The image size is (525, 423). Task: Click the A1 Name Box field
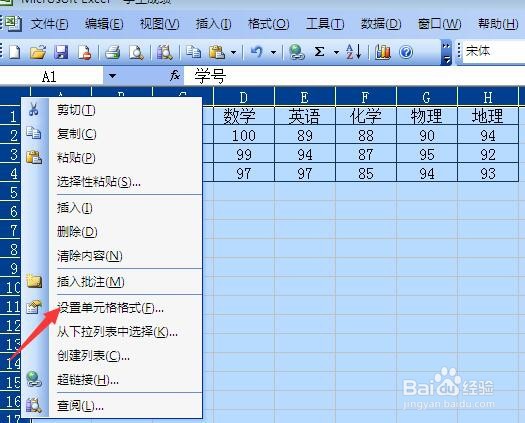[x=51, y=76]
